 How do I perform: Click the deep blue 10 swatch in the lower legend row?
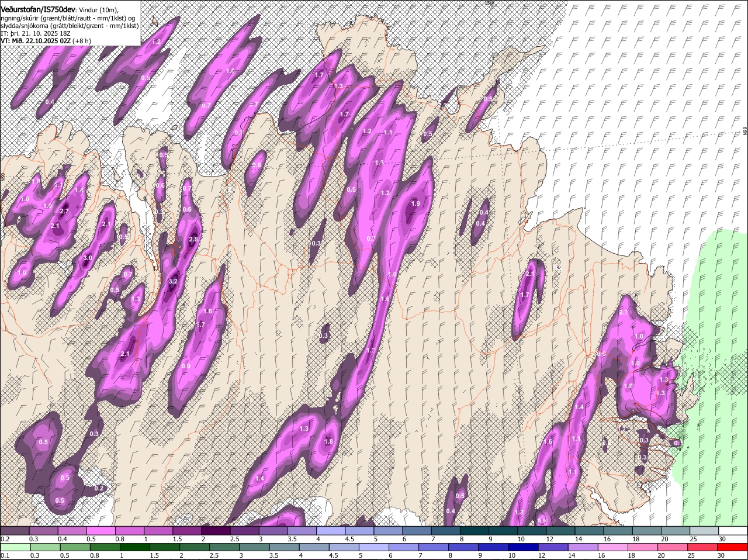coord(524,548)
